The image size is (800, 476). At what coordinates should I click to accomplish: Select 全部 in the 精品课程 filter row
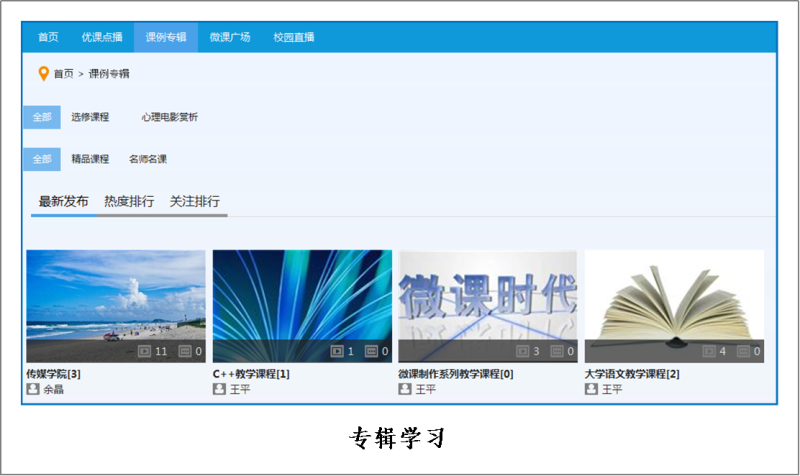42,159
